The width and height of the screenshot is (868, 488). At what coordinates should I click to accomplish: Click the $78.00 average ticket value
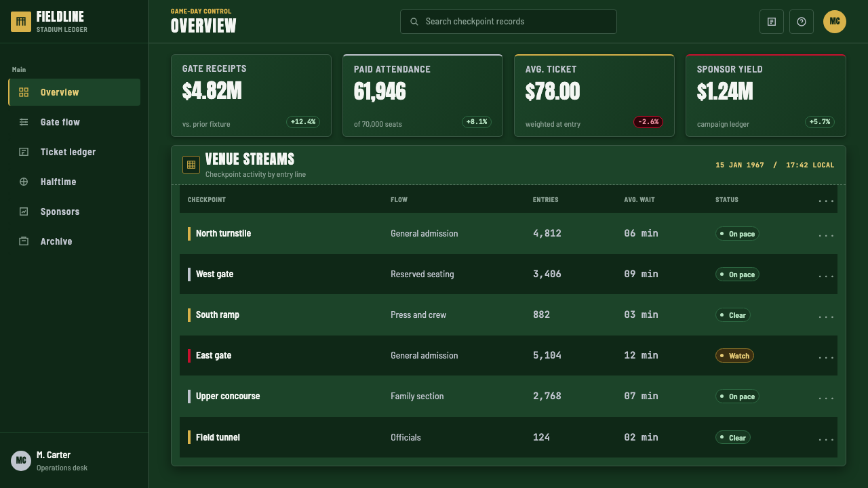pos(553,91)
